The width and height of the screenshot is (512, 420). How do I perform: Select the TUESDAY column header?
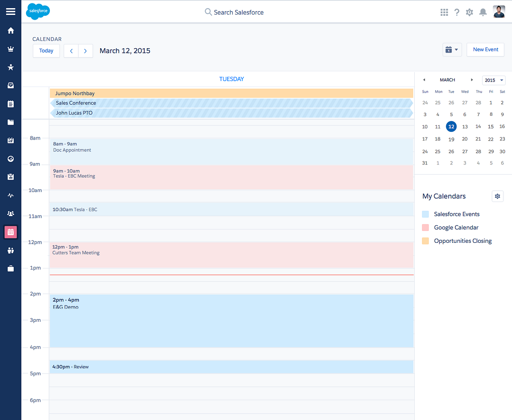tap(232, 79)
